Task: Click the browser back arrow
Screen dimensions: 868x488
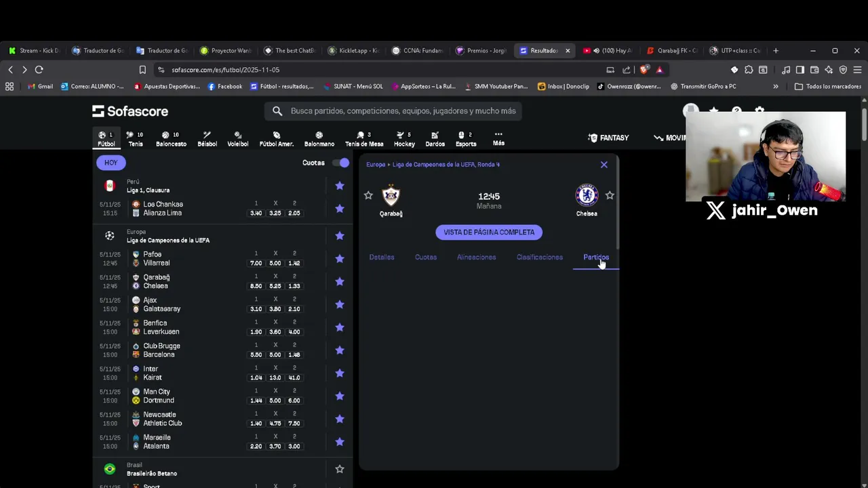Action: click(x=10, y=70)
